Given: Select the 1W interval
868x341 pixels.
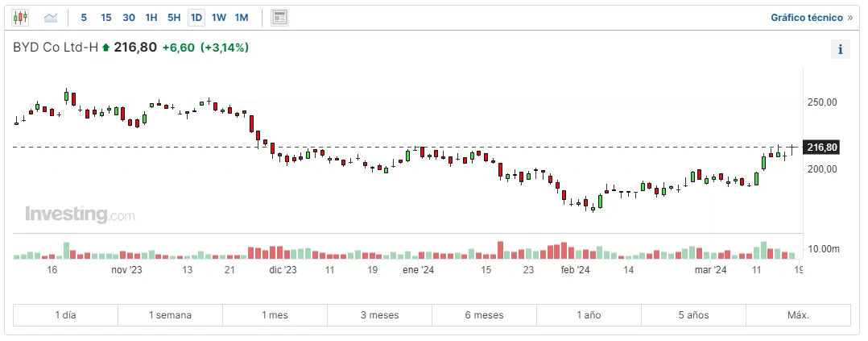Looking at the screenshot, I should (219, 17).
